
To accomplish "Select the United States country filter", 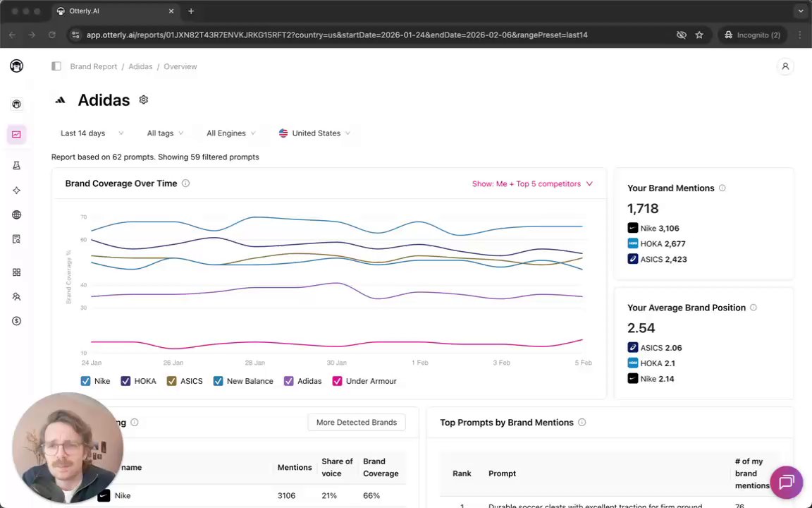I will click(x=314, y=133).
